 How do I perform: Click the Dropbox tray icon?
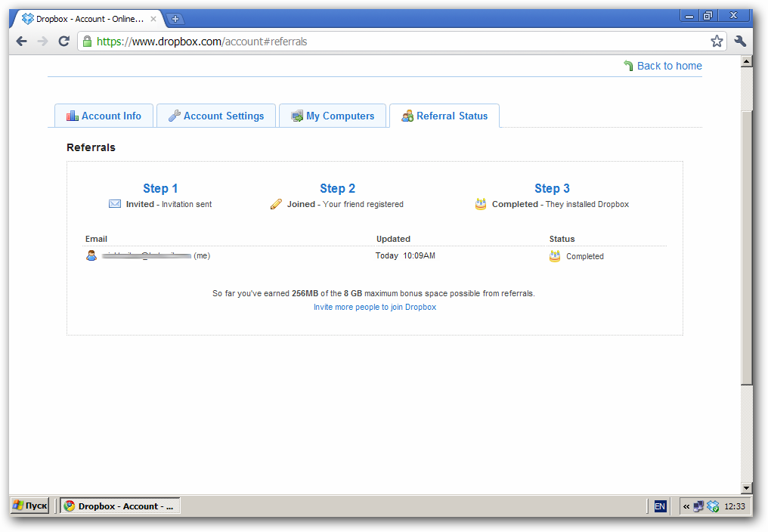tap(713, 506)
